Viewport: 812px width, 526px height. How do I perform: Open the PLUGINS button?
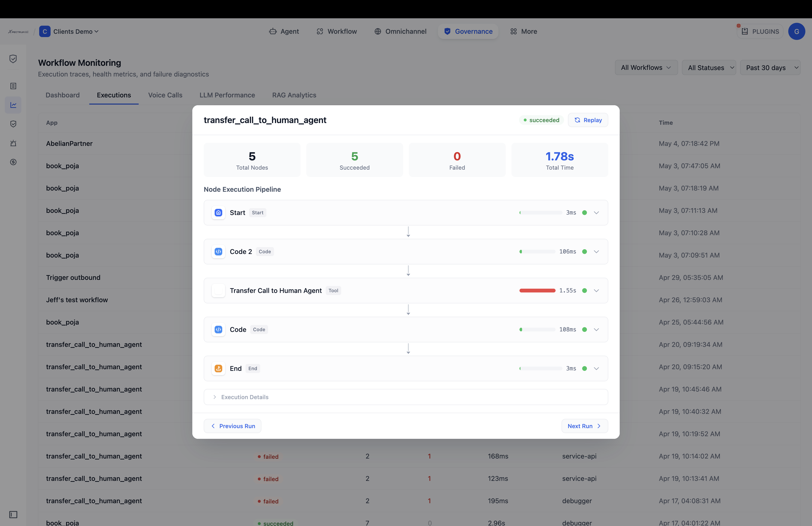tap(760, 31)
